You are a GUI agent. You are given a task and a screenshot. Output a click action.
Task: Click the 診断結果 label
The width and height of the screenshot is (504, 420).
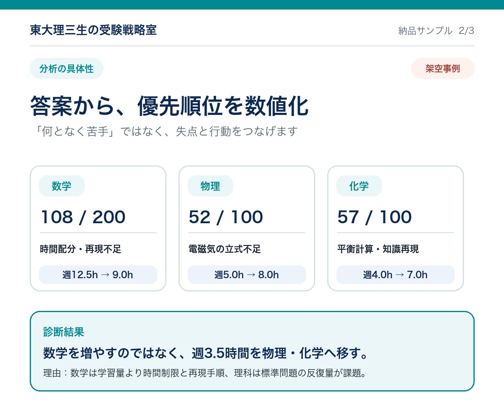[64, 332]
